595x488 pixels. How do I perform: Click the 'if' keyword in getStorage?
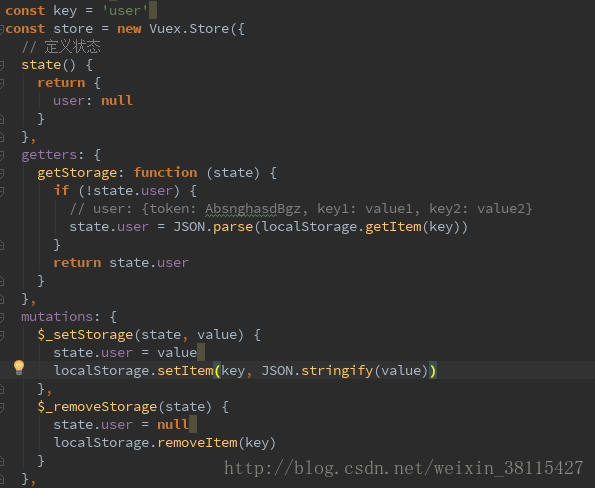pyautogui.click(x=61, y=190)
